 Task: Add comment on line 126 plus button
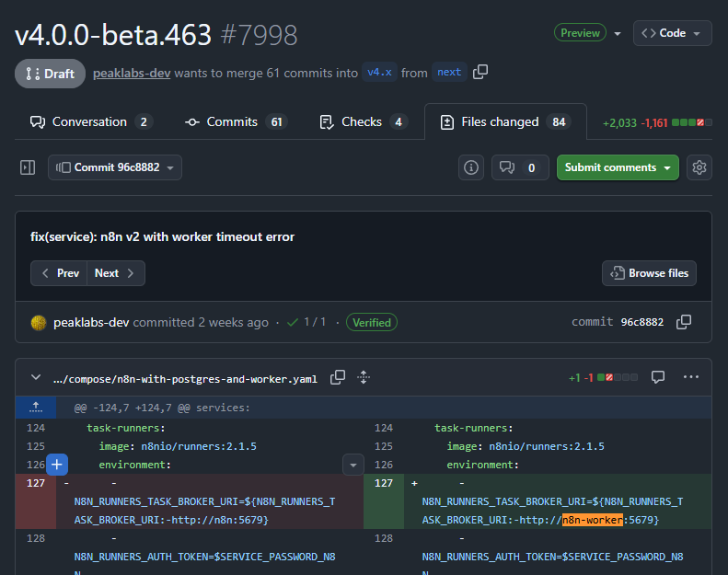tap(57, 465)
